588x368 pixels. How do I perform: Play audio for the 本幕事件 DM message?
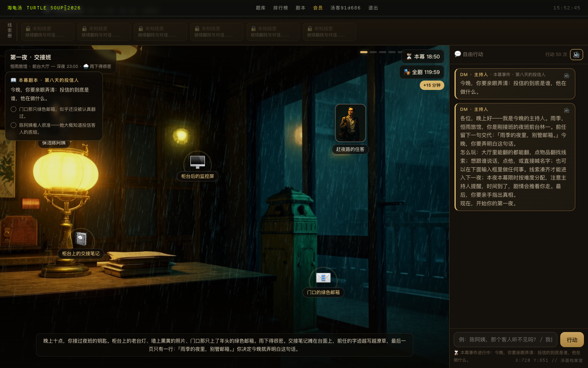(x=567, y=76)
